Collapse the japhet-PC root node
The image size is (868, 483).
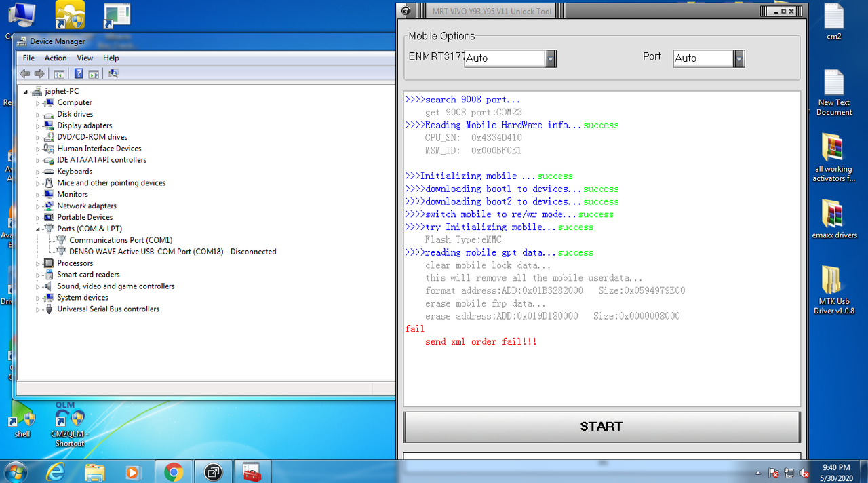pyautogui.click(x=26, y=92)
